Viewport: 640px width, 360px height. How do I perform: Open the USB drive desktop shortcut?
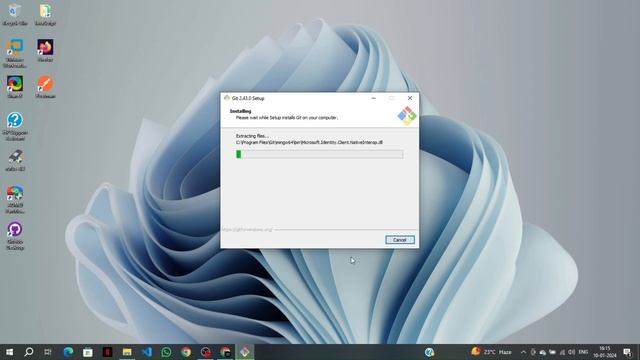(15, 160)
